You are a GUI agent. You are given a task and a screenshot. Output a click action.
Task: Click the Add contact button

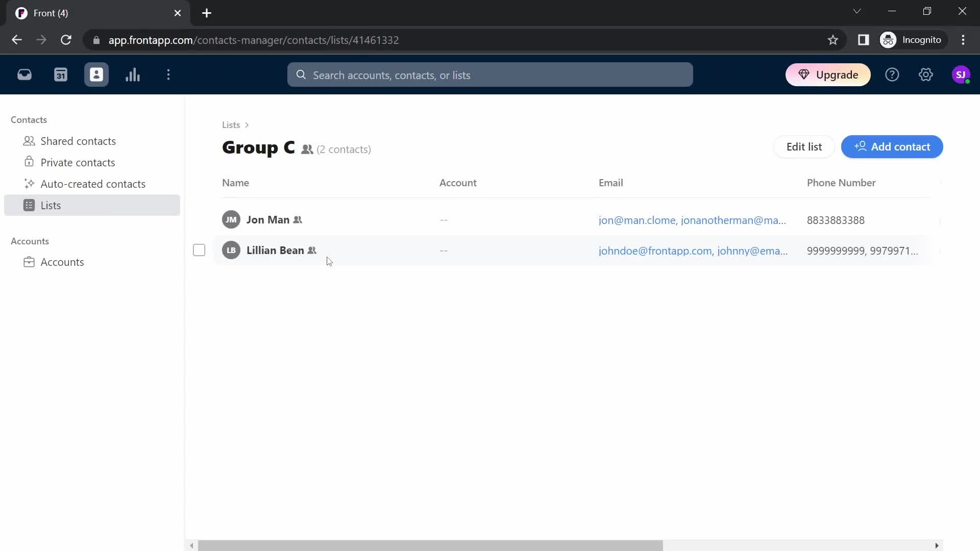coord(893,146)
